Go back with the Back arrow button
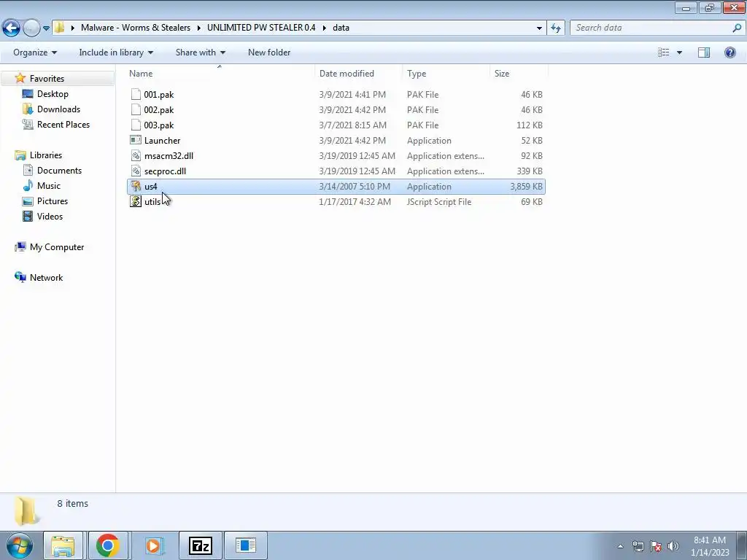The image size is (747, 560). pos(12,28)
